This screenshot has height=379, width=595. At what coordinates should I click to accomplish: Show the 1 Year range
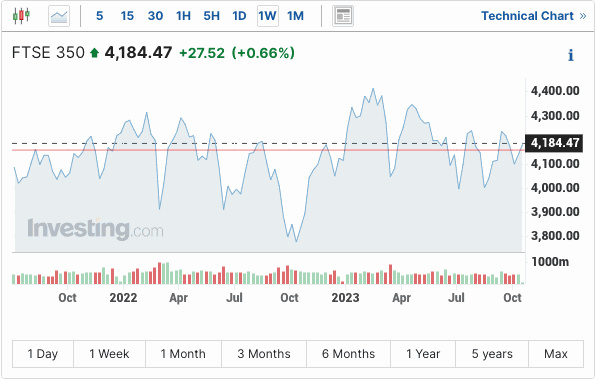423,354
